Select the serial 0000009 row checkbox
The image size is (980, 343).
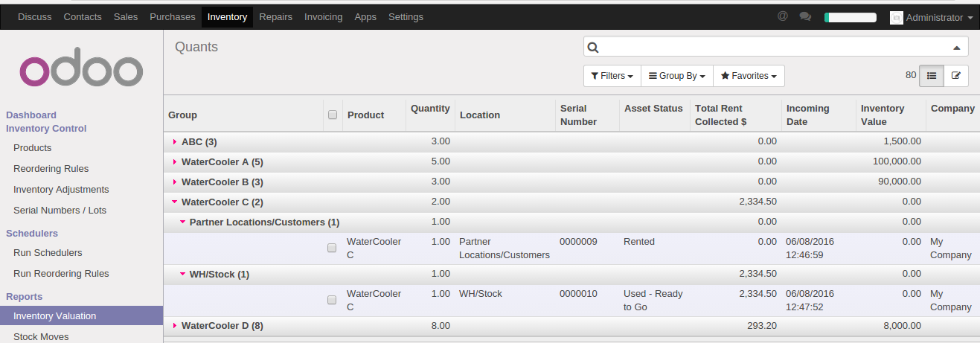tap(332, 248)
